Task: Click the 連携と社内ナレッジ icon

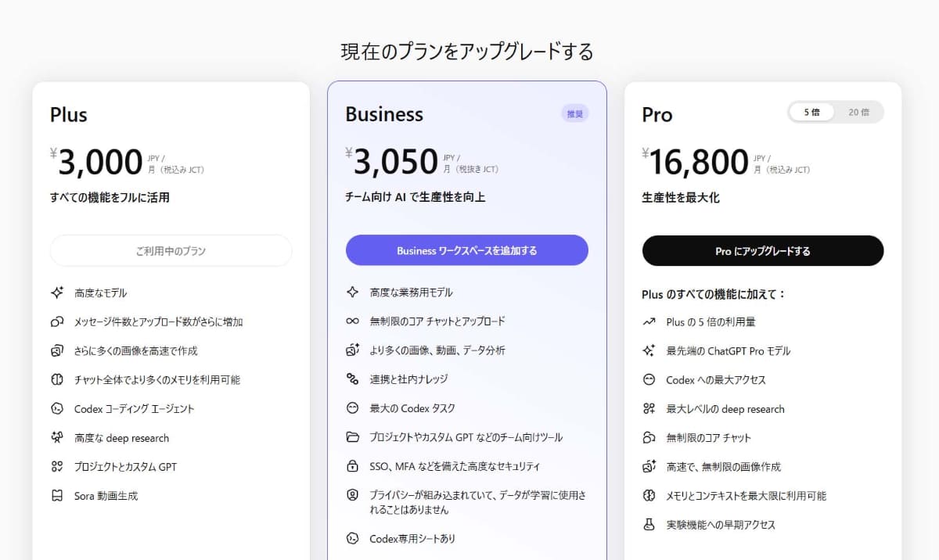Action: pyautogui.click(x=352, y=379)
